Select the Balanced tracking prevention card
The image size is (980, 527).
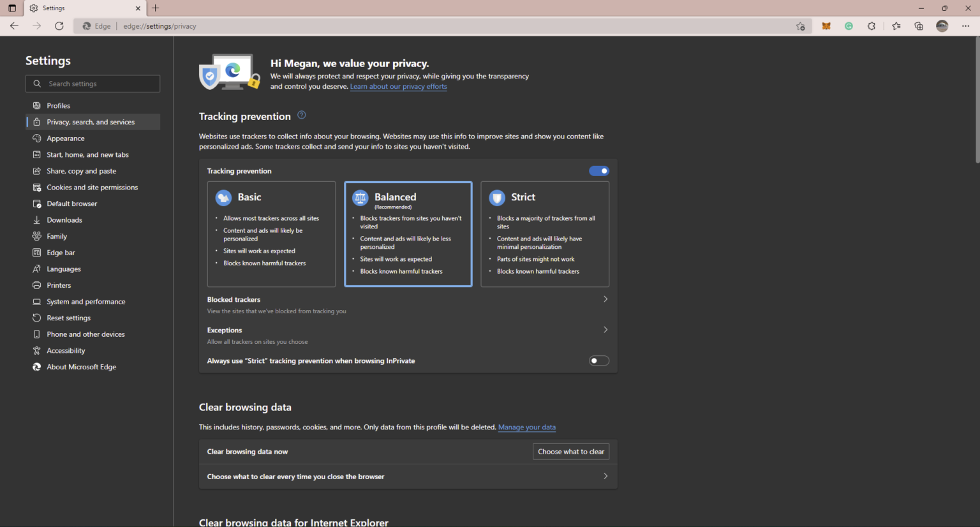[408, 234]
